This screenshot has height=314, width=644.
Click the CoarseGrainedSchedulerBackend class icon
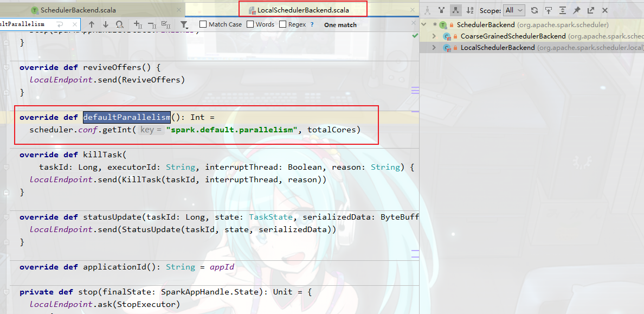(x=447, y=36)
